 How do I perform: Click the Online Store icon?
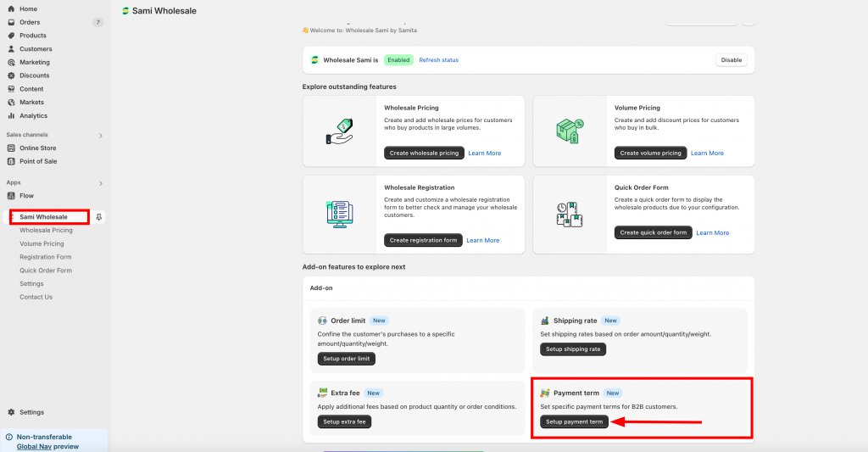point(11,148)
